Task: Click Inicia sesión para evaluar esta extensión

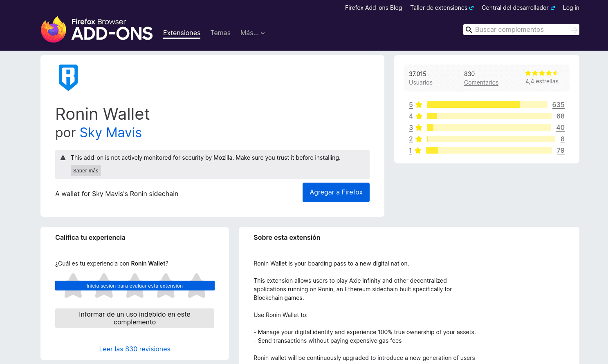Action: (x=135, y=286)
